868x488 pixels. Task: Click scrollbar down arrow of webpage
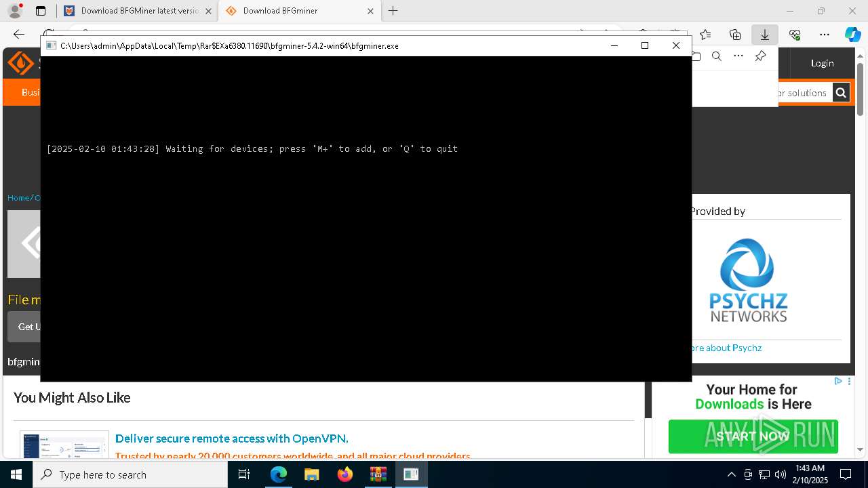[860, 449]
